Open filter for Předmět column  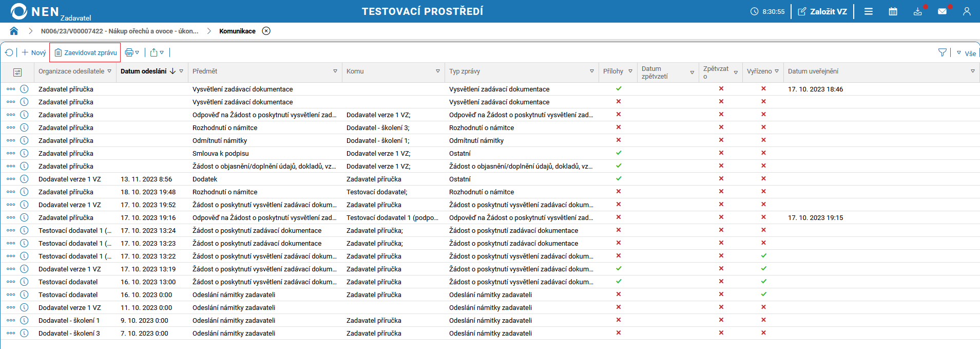(335, 71)
